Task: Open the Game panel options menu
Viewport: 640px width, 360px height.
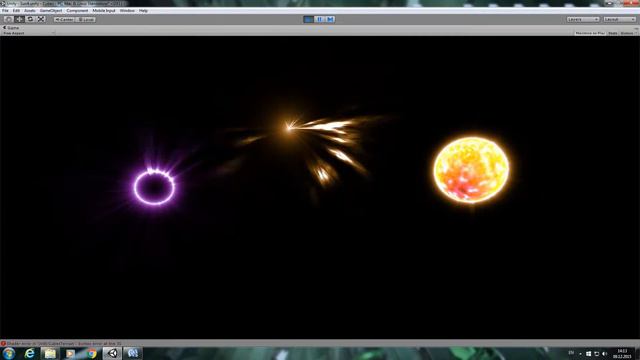Action: 636,28
